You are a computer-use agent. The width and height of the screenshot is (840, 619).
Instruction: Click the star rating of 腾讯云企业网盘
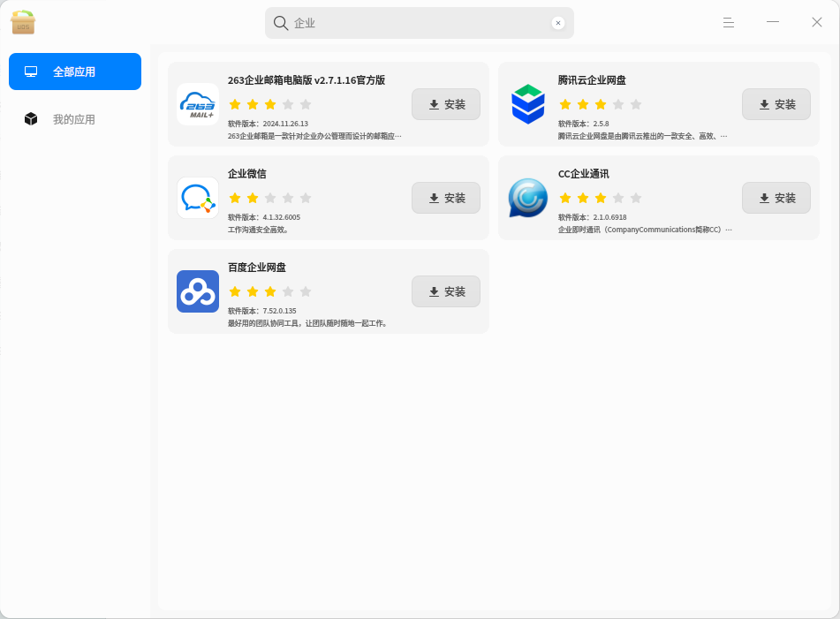pos(601,104)
